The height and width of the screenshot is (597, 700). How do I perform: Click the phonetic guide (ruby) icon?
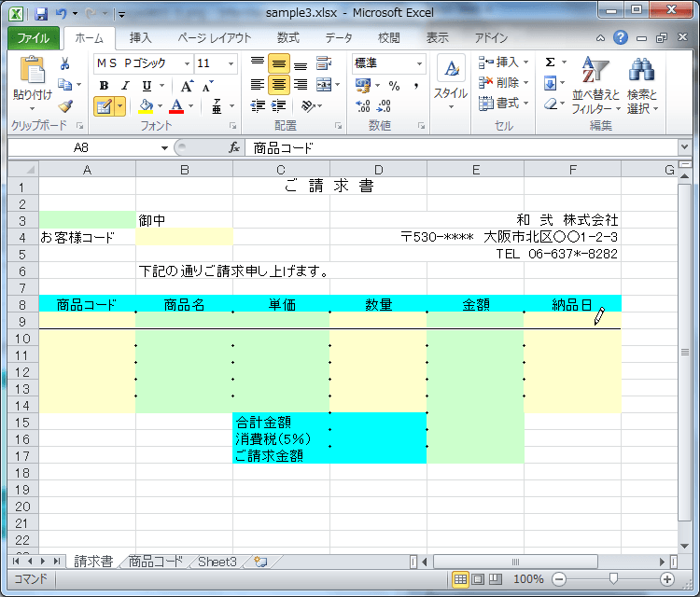coord(217,106)
